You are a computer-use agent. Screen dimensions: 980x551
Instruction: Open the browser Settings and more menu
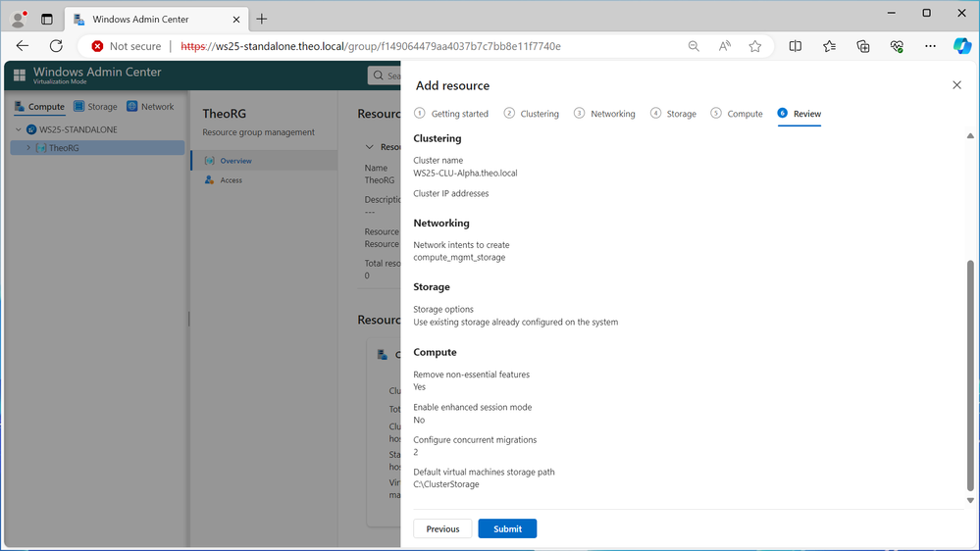click(x=931, y=46)
